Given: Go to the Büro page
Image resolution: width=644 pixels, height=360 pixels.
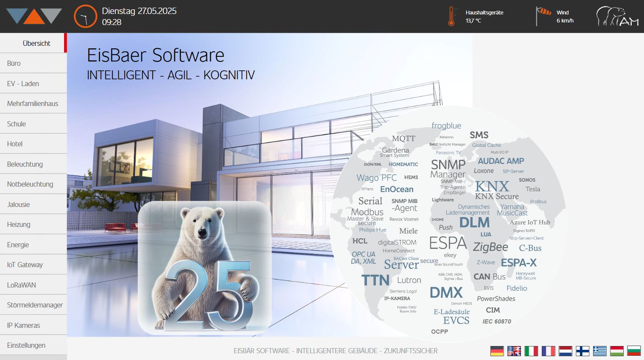Looking at the screenshot, I should point(34,63).
